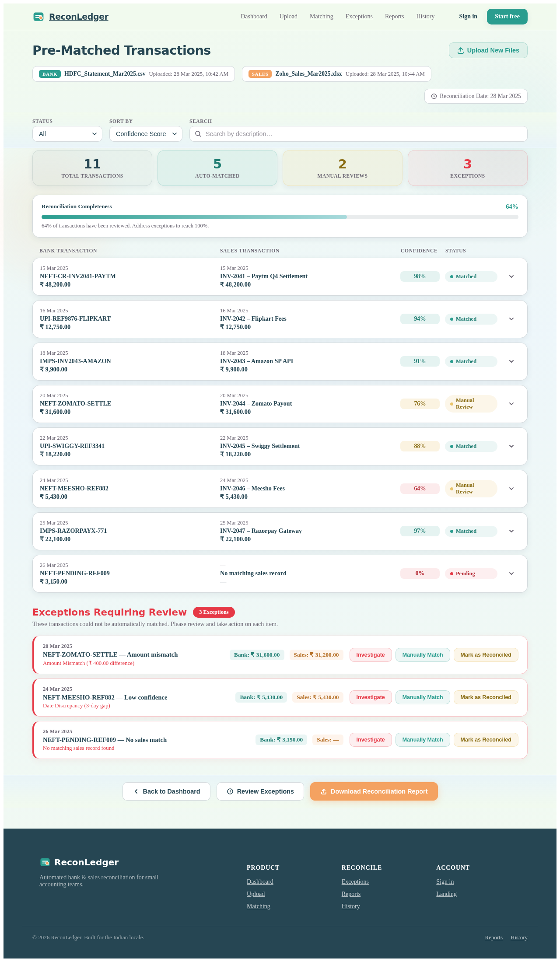Click Investigate for NEFT-ZOMATO-SETTLE exception

coord(371,655)
